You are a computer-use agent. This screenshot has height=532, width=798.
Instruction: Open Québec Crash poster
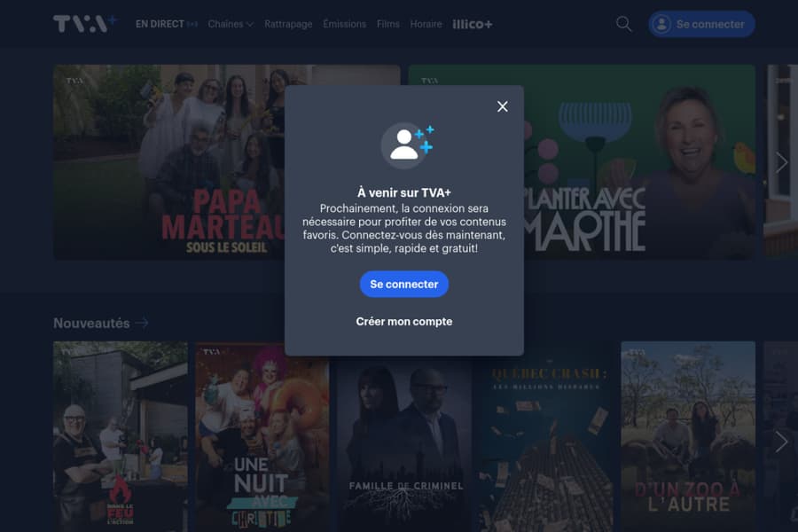click(546, 443)
